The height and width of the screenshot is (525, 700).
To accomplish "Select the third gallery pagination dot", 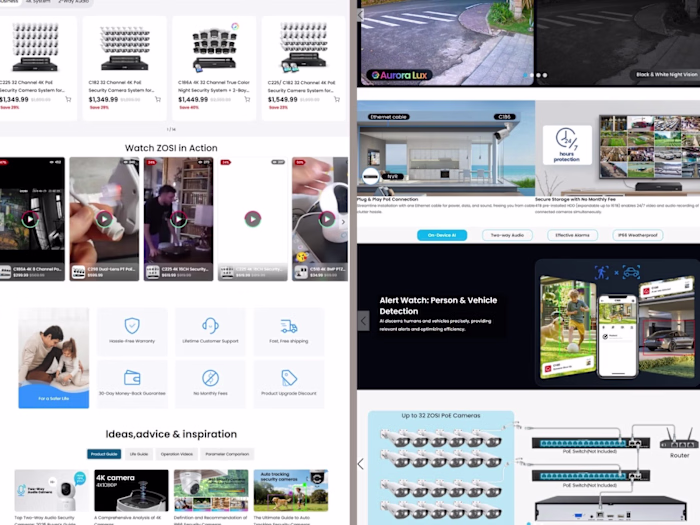I will pos(538,75).
